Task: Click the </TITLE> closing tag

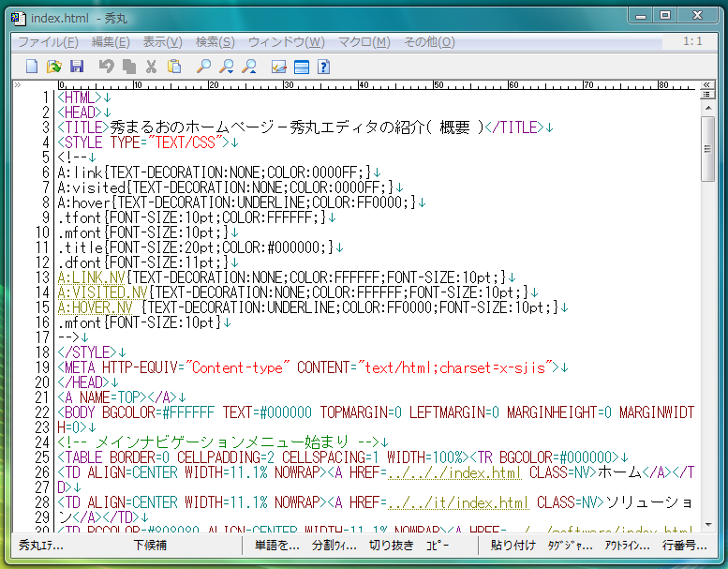Action: 514,127
